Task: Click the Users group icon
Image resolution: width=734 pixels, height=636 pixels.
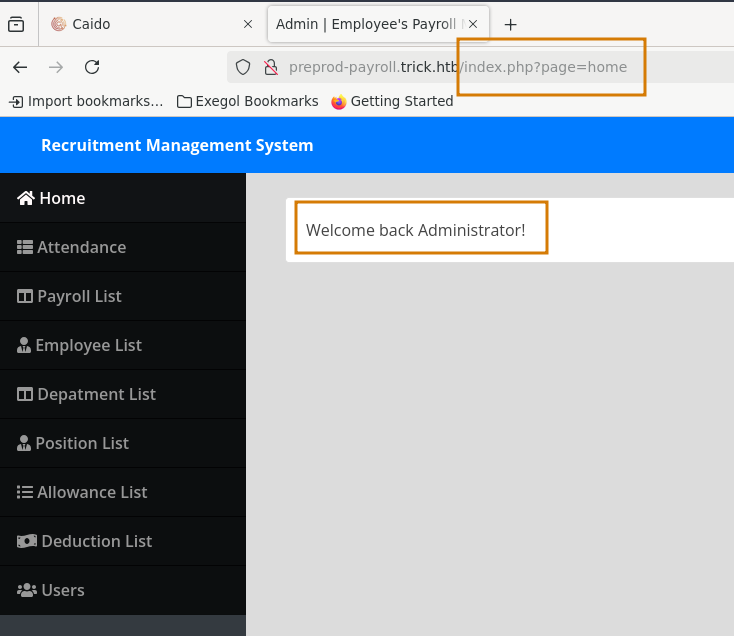Action: (27, 590)
